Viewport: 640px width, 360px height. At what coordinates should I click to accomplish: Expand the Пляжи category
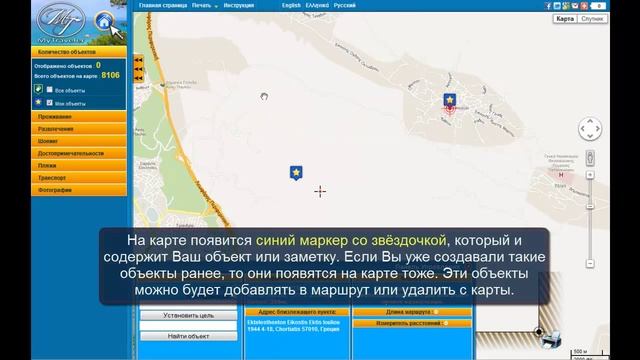tap(79, 166)
